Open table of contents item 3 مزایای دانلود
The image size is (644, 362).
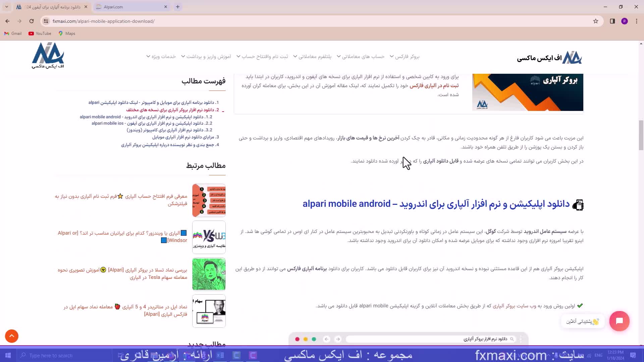(x=185, y=137)
